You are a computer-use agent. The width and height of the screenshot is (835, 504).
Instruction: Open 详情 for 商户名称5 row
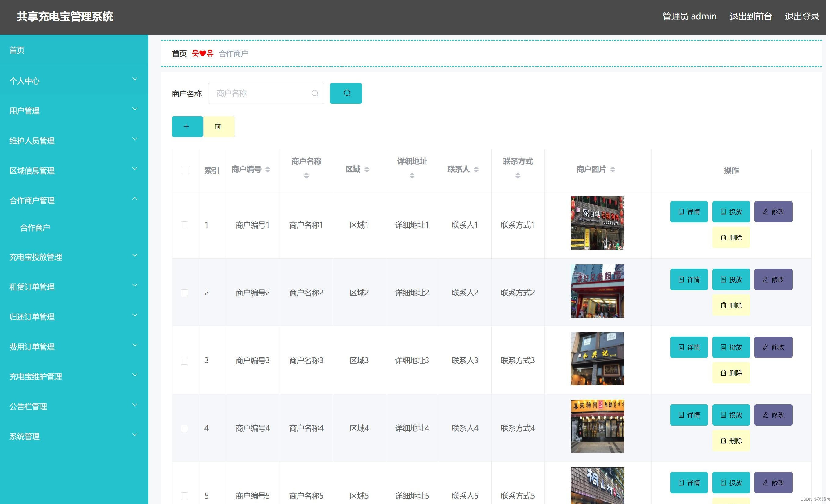point(689,483)
